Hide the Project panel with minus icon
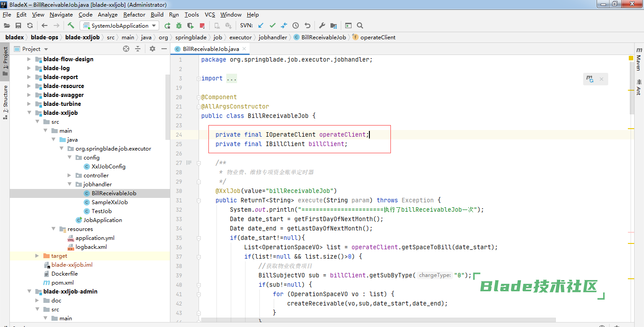Viewport: 644px width, 327px height. [164, 49]
